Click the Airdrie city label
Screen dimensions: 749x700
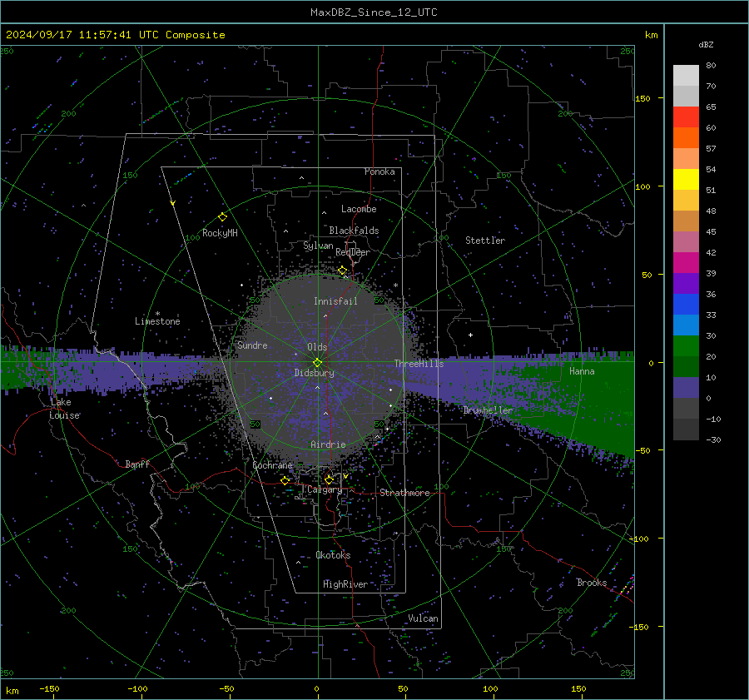pyautogui.click(x=328, y=444)
